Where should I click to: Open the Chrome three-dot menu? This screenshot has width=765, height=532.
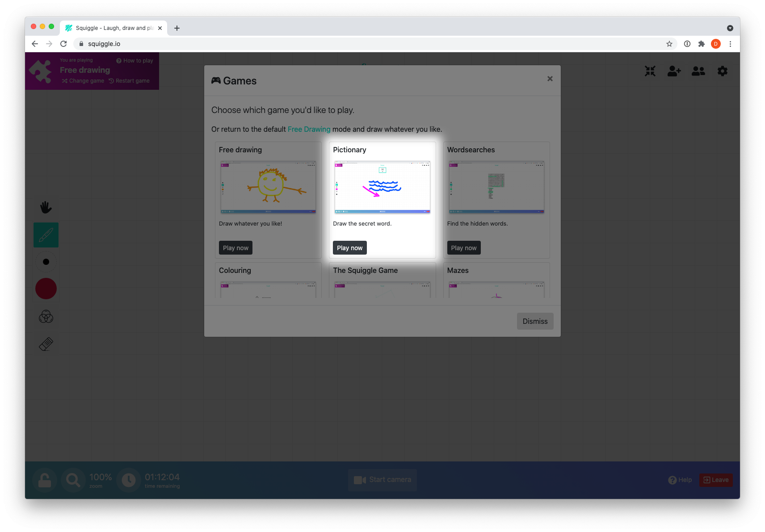coord(730,44)
